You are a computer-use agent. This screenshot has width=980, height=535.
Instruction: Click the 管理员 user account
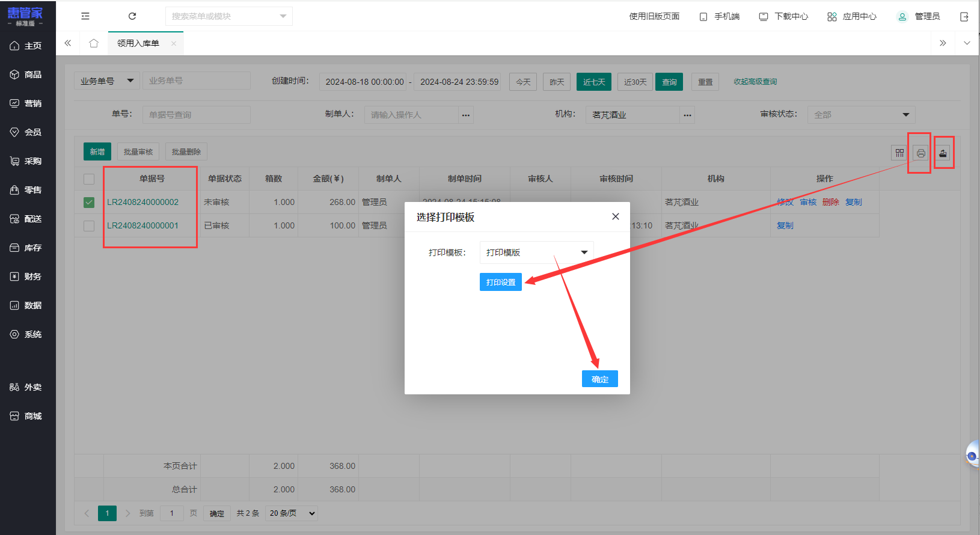(919, 16)
